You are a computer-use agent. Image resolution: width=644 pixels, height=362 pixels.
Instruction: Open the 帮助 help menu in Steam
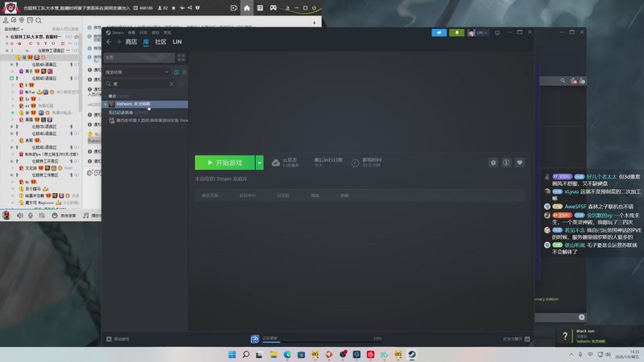tap(167, 32)
